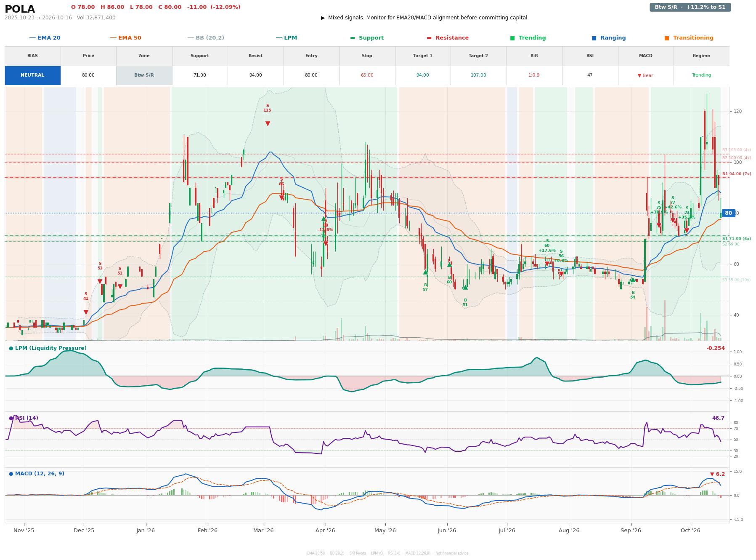Click the B 51 buy signal arrow

tap(465, 287)
